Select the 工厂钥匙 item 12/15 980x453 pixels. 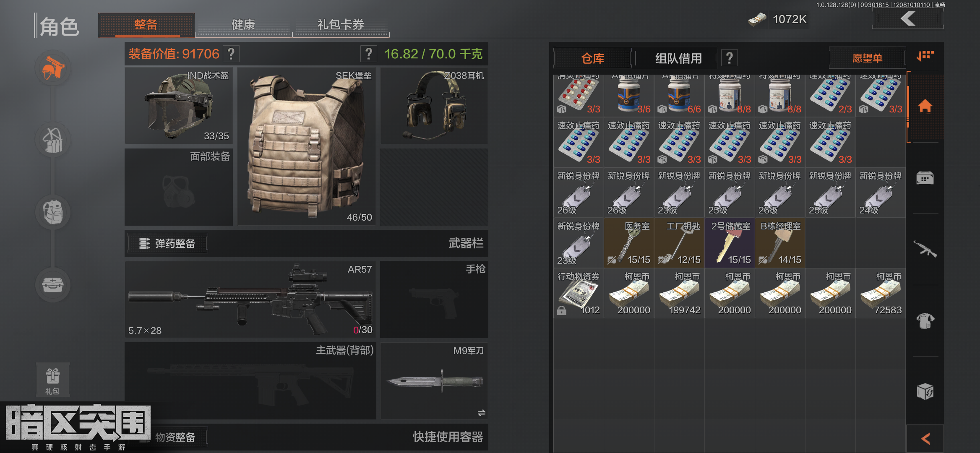click(x=679, y=243)
